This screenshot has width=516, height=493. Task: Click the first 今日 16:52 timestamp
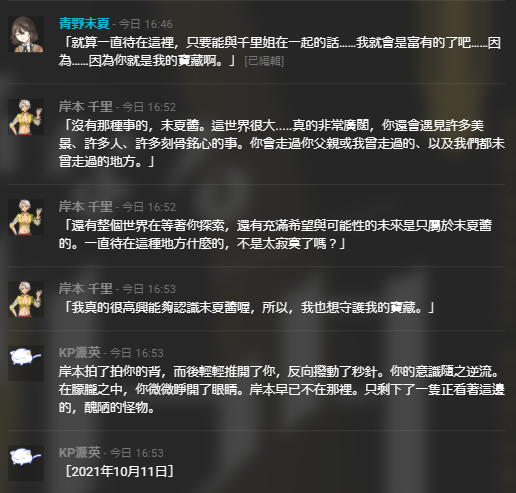[x=149, y=107]
